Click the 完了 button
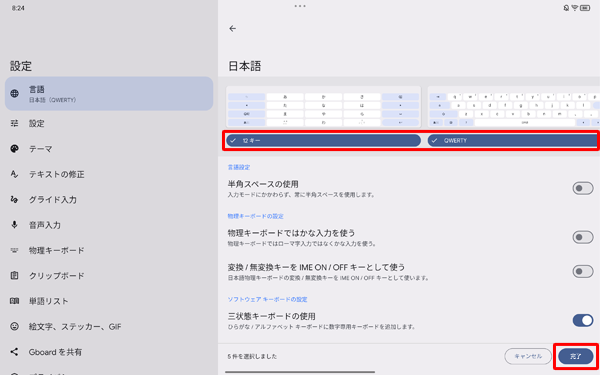 click(x=576, y=356)
